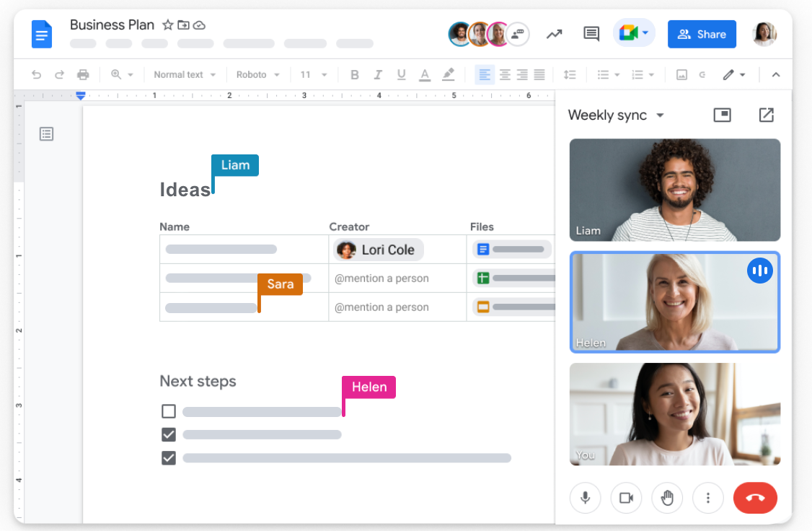
Task: Expand the Weekly sync meeting selector
Action: (661, 115)
